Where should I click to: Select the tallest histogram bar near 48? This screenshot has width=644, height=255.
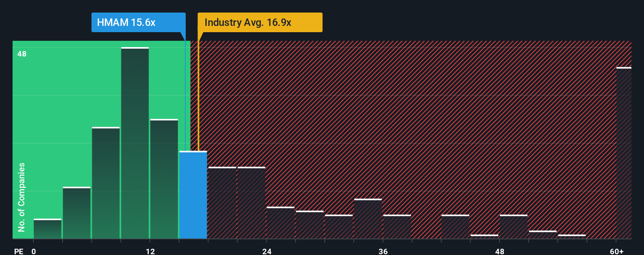(x=135, y=143)
